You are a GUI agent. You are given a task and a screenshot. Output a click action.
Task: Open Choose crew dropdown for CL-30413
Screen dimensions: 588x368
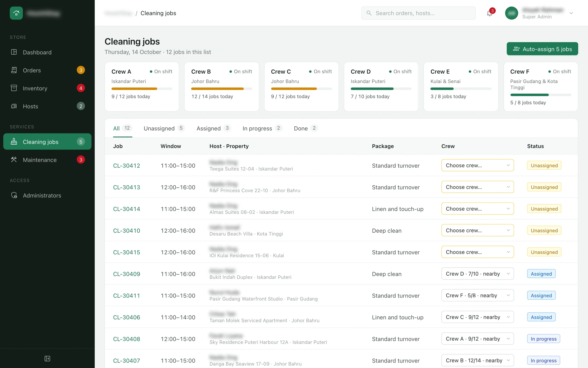coord(478,187)
